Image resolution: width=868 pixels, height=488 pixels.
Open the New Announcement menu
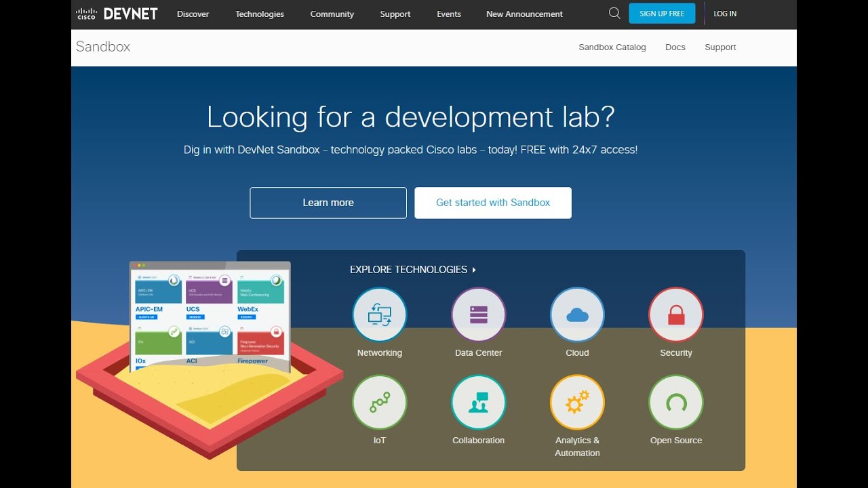coord(525,14)
